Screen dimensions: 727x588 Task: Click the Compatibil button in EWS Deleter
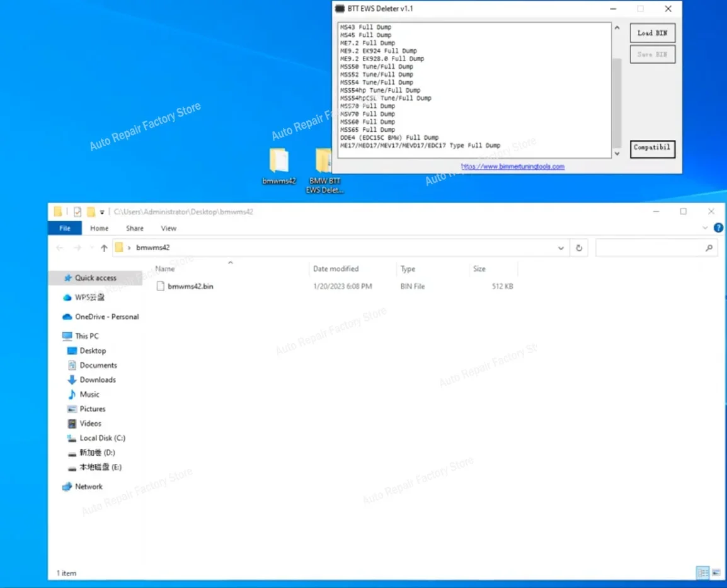652,148
